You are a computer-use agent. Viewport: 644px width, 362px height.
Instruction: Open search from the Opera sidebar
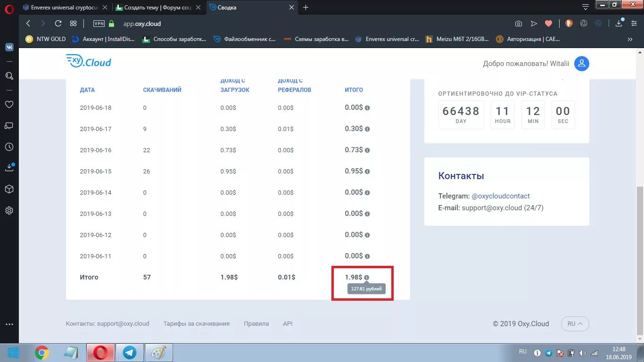pos(9,76)
